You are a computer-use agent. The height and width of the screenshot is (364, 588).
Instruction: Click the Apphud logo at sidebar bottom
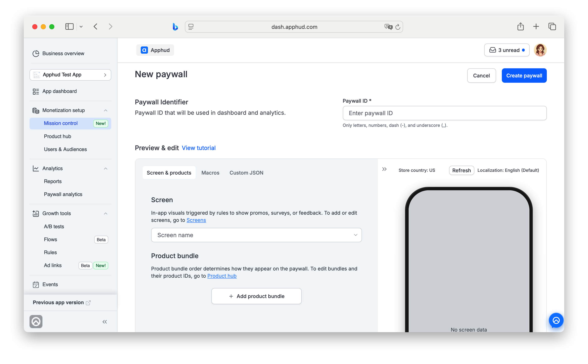[36, 322]
